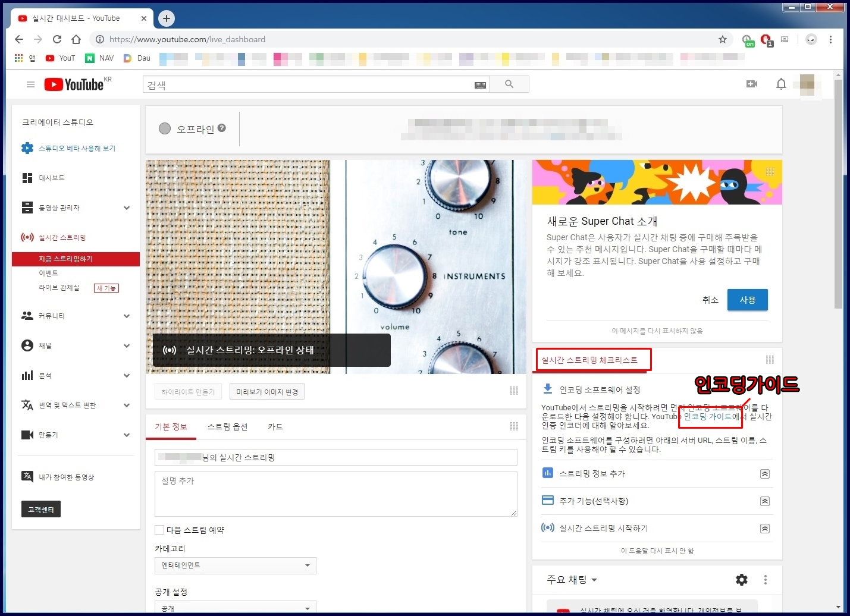Open 라이브 관제실 menu item

click(x=59, y=288)
